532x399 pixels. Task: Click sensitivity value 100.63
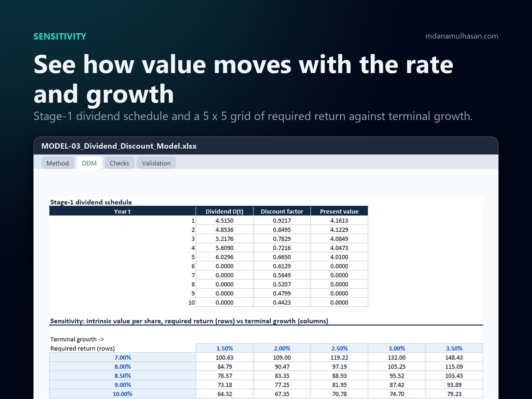click(x=224, y=357)
